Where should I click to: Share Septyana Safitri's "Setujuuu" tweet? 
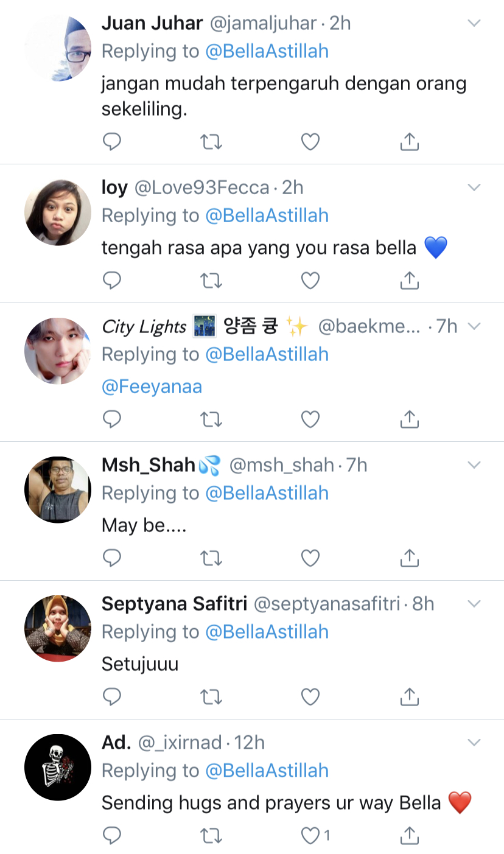pyautogui.click(x=410, y=697)
